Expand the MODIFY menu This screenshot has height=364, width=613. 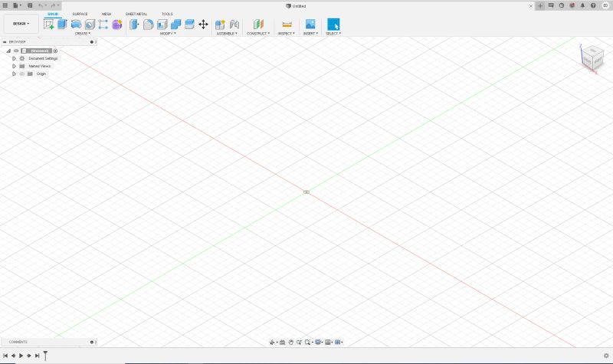coord(168,34)
